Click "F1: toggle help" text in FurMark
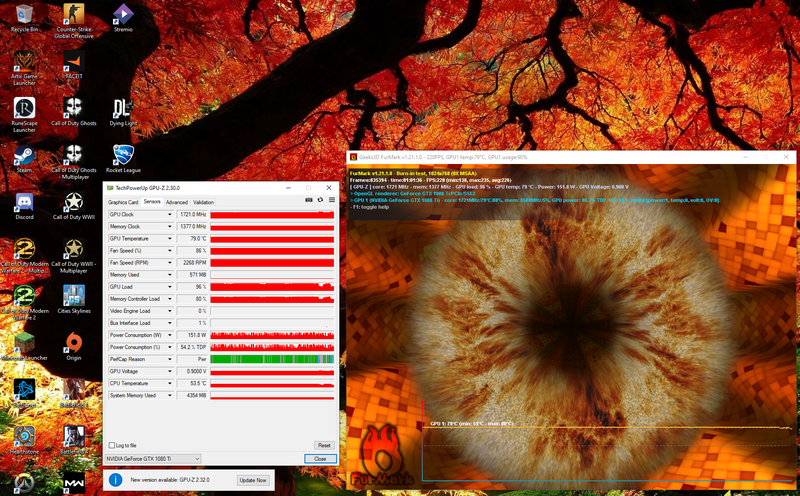Viewport: 800px width, 496px height. [370, 207]
